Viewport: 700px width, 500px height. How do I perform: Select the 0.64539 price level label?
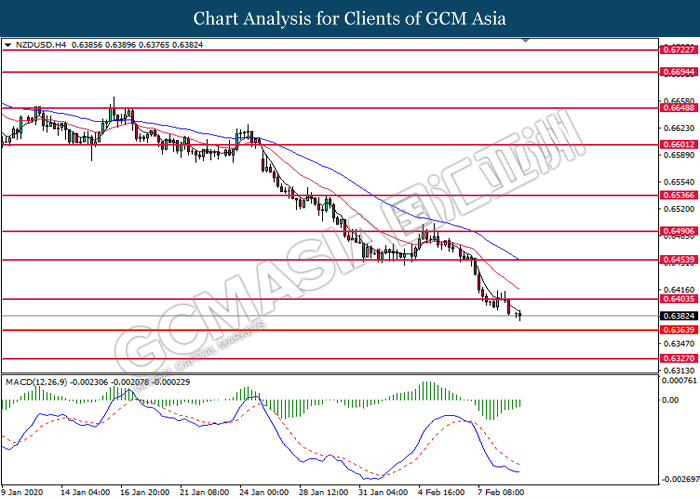[x=679, y=260]
